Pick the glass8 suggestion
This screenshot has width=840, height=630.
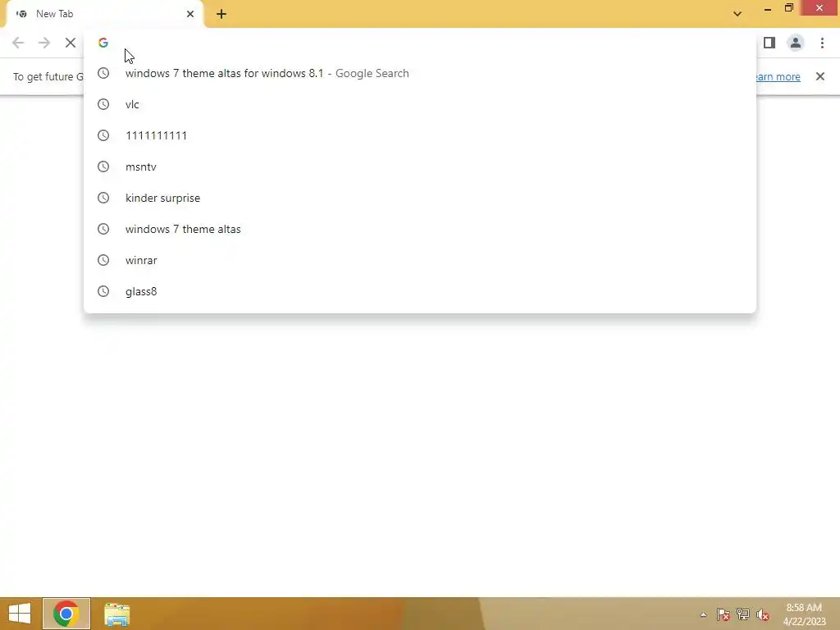click(x=420, y=291)
